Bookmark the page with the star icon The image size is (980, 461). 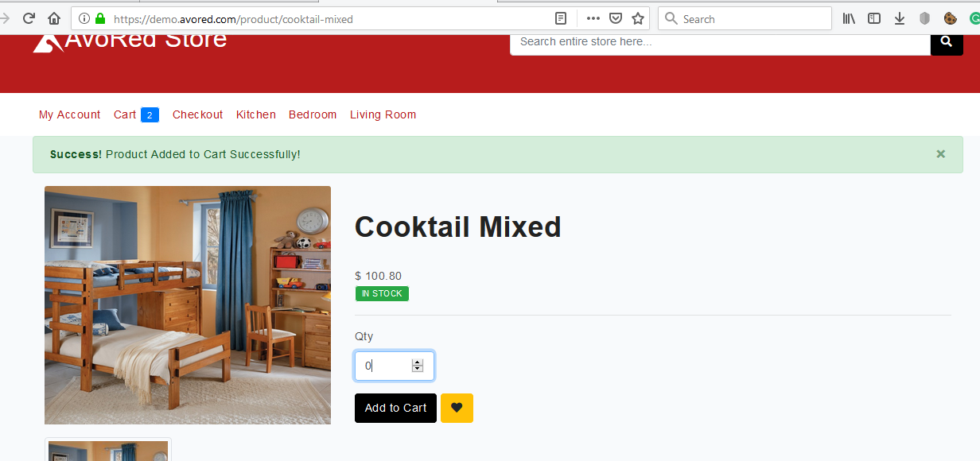(x=637, y=18)
